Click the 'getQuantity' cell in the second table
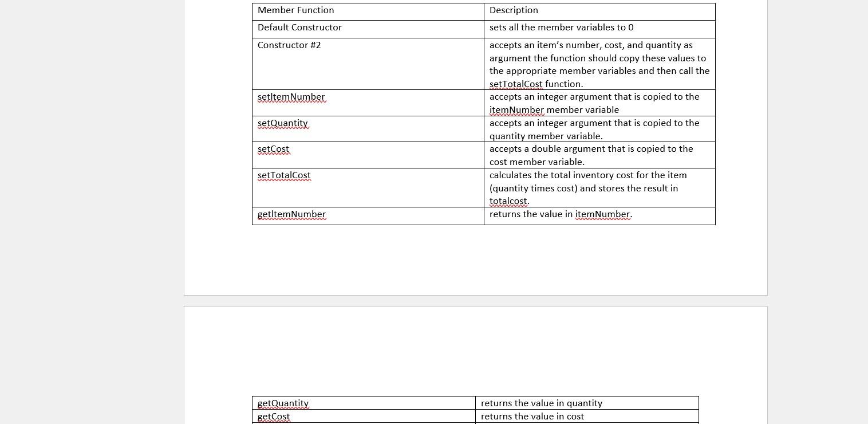 [283, 403]
